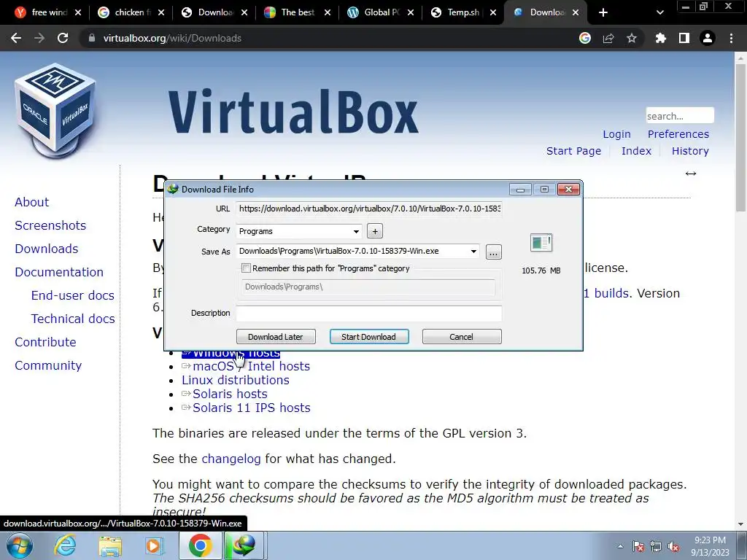This screenshot has width=747, height=560.
Task: Open Windows Explorer folder on taskbar
Action: (x=110, y=545)
